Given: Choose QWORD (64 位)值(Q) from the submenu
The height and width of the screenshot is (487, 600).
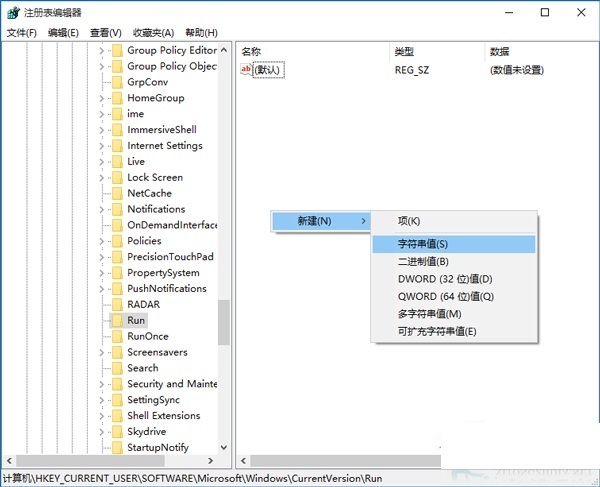Looking at the screenshot, I should pos(454,296).
